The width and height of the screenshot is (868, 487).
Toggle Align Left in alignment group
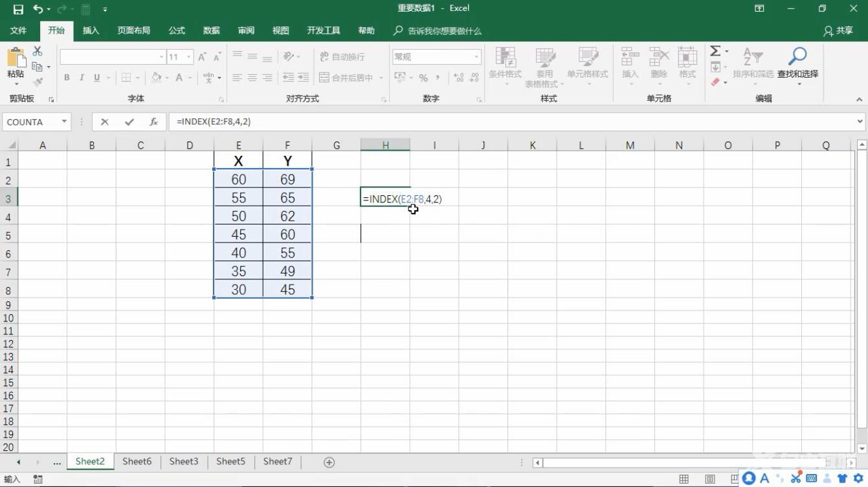pos(237,78)
